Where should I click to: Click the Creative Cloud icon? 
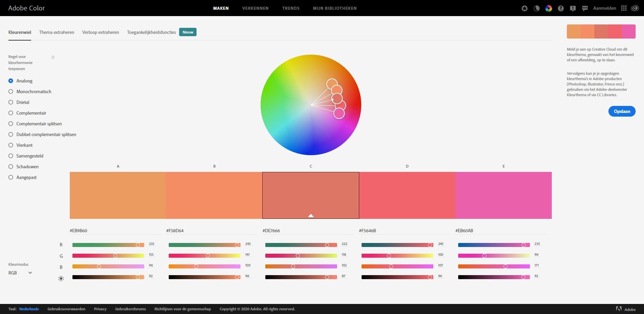tap(635, 8)
